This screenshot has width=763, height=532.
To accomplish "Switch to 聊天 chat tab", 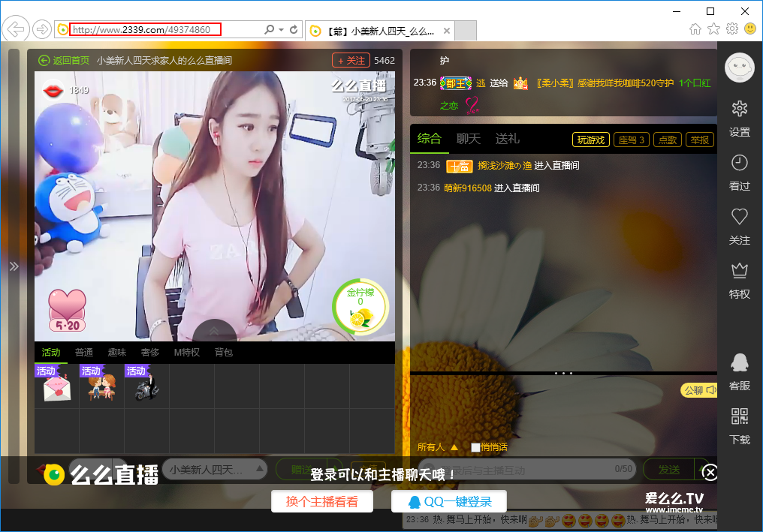I will pos(468,139).
